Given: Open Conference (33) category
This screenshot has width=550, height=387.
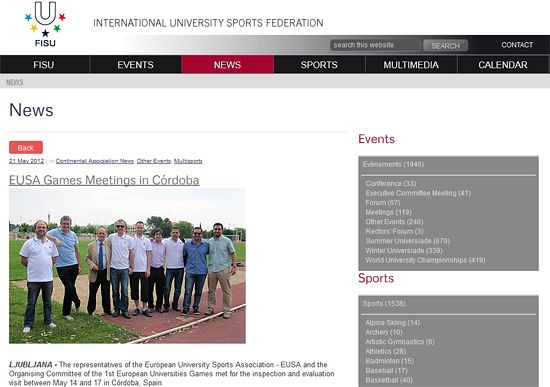Looking at the screenshot, I should tap(391, 184).
